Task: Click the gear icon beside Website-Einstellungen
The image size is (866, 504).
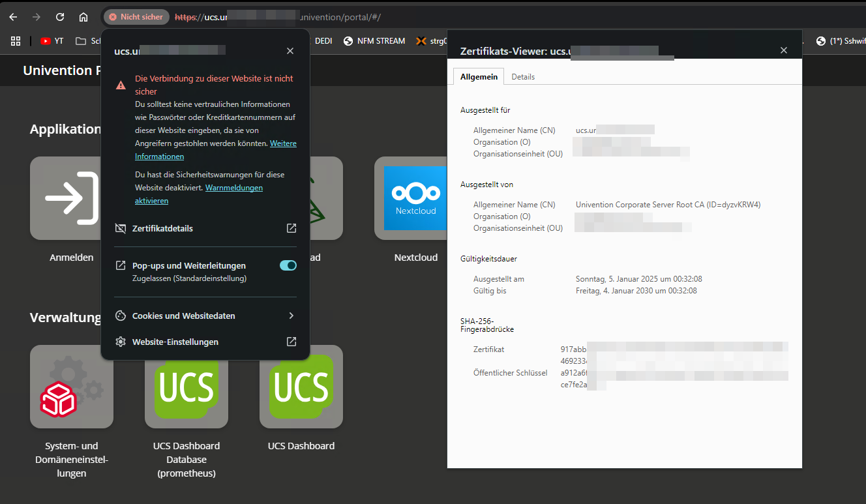Action: pyautogui.click(x=121, y=342)
